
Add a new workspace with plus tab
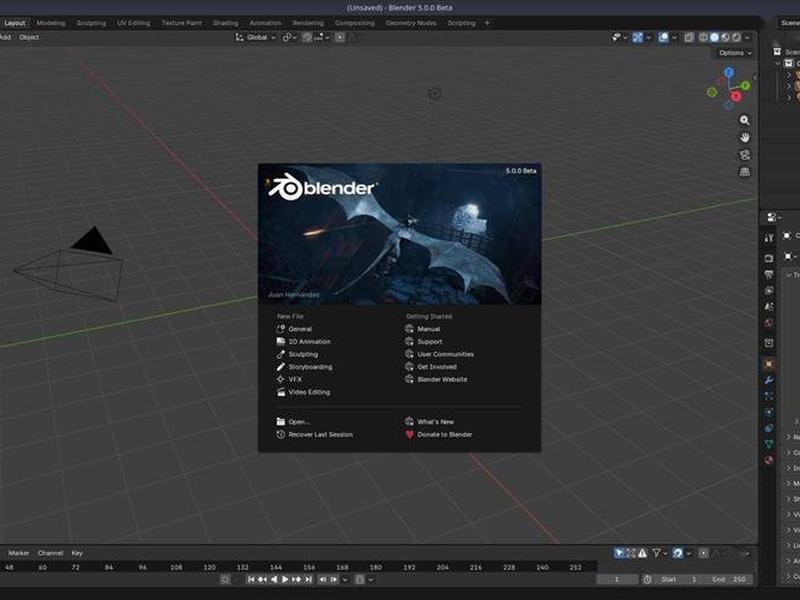[487, 23]
